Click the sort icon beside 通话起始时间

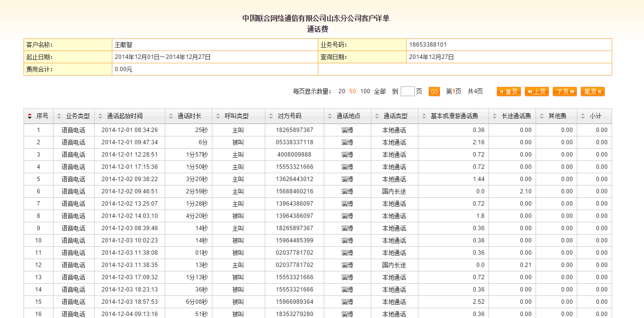click(x=101, y=116)
